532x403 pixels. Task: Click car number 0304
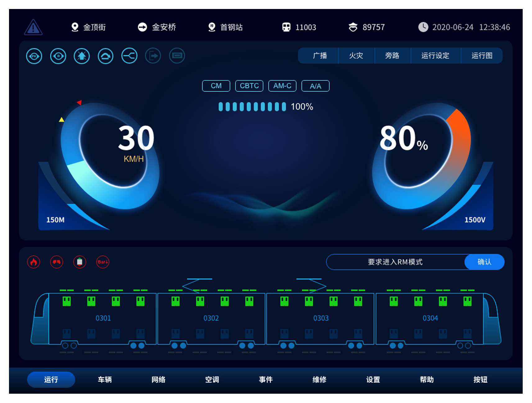(x=430, y=318)
